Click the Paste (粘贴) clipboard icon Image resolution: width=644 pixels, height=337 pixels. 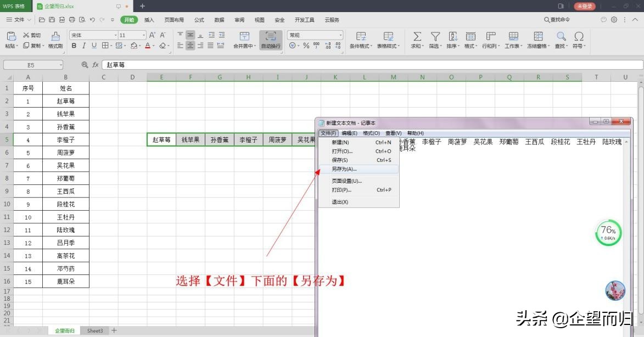click(11, 36)
